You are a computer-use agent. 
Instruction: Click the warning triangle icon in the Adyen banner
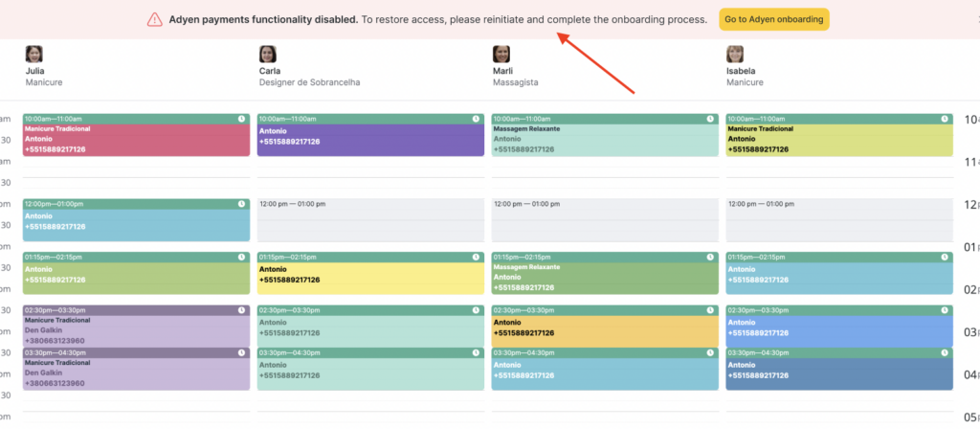[154, 19]
